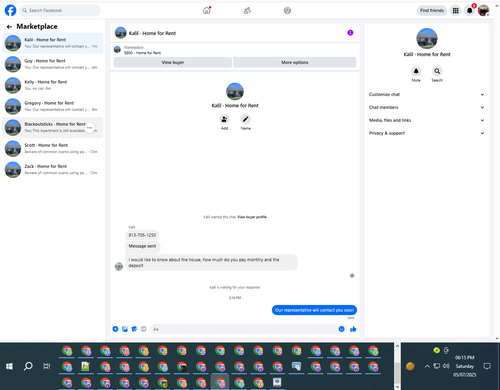The image size is (500, 390).
Task: Open the apps menu grid icon
Action: click(x=455, y=11)
